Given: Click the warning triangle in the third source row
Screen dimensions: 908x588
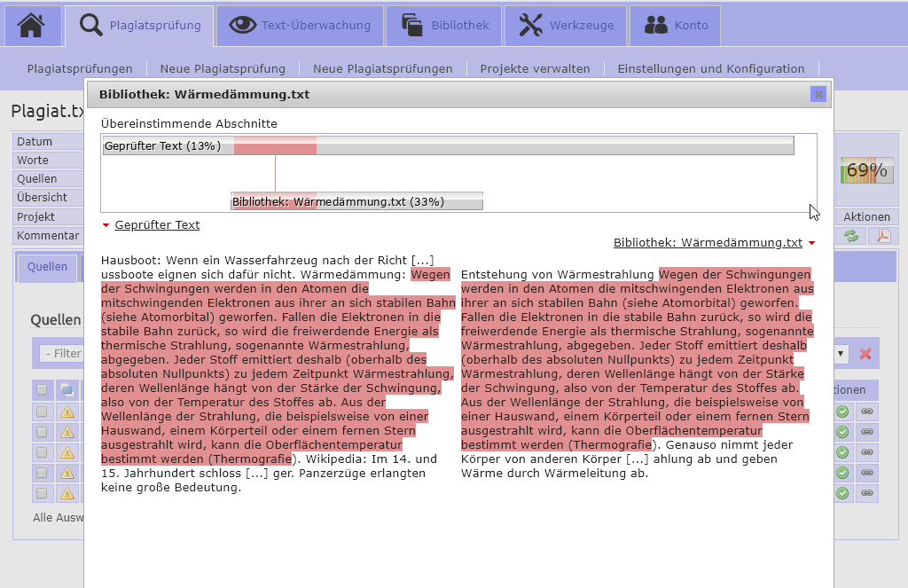Looking at the screenshot, I should point(67,452).
